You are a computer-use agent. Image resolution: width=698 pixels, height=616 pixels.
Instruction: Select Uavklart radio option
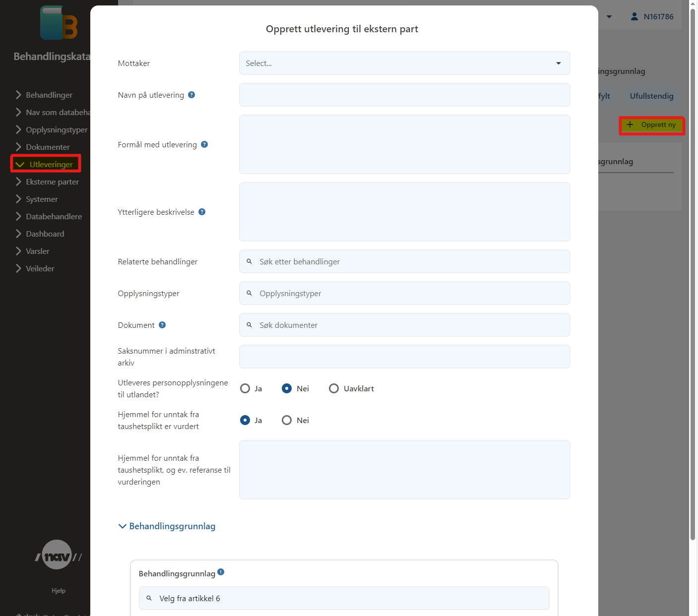point(334,388)
